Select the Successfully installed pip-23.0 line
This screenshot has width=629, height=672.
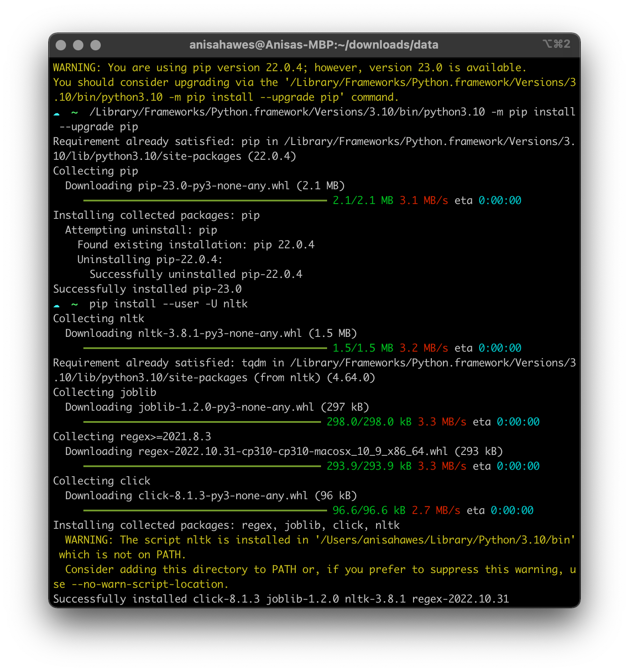tap(147, 289)
